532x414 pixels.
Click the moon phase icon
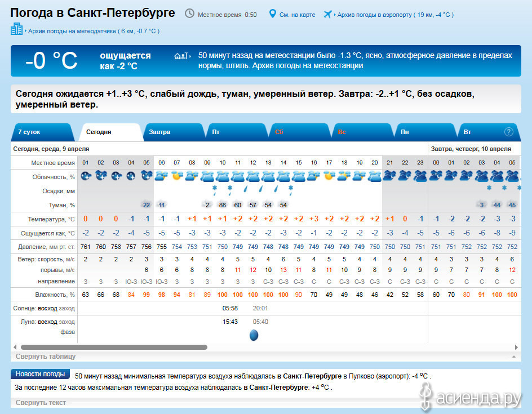click(x=254, y=335)
